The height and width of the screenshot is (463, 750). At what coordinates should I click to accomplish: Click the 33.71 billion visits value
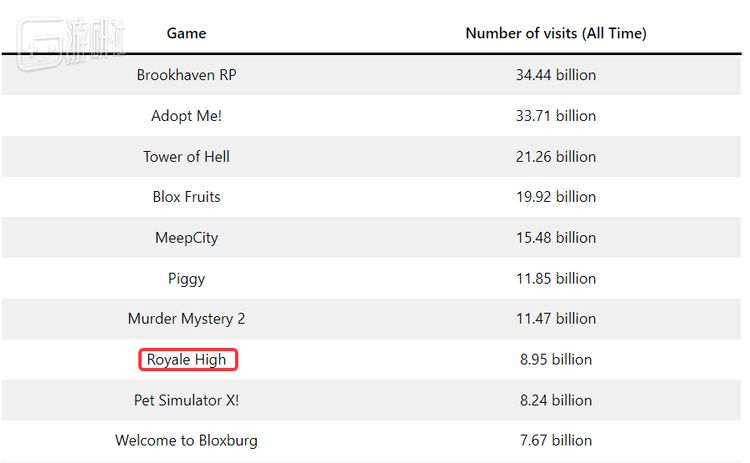(x=556, y=116)
